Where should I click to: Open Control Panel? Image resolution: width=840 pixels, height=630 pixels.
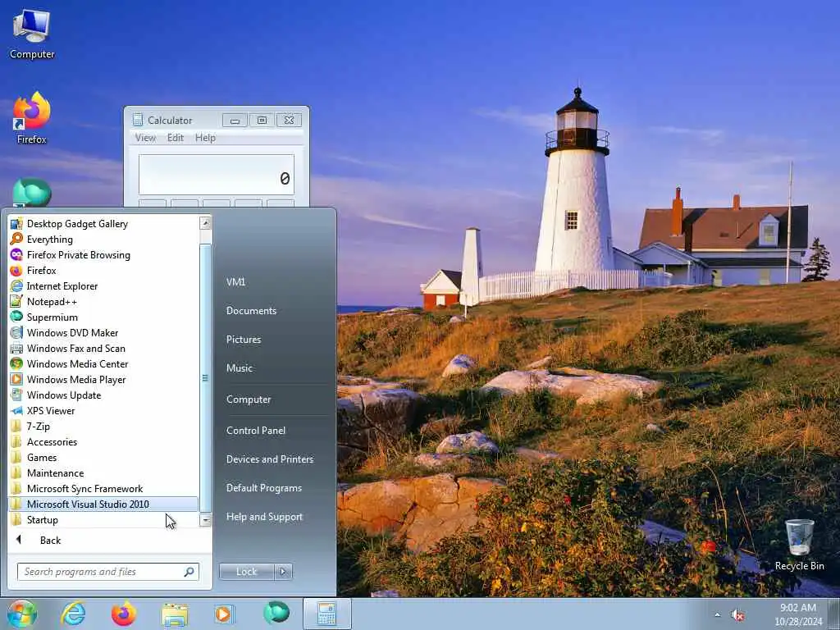tap(256, 431)
